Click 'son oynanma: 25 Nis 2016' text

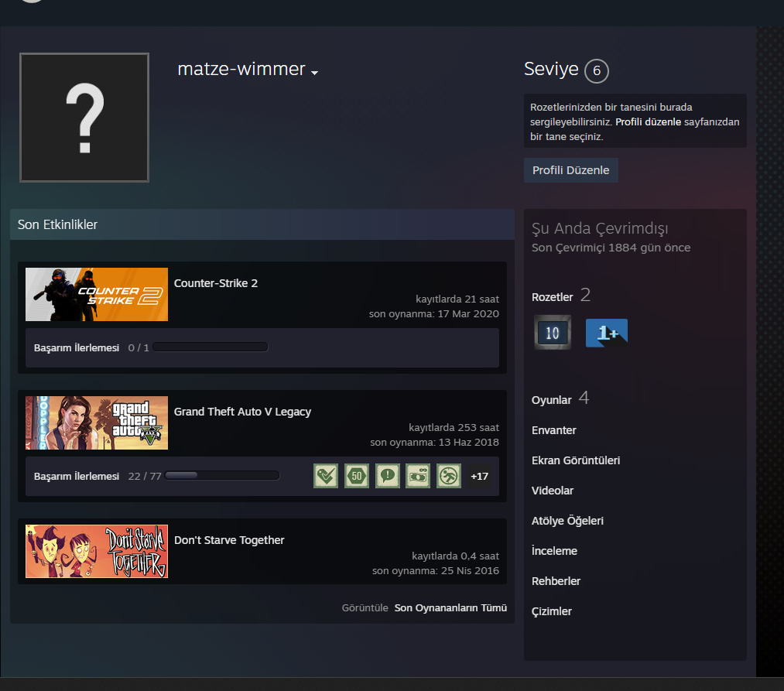[x=436, y=571]
